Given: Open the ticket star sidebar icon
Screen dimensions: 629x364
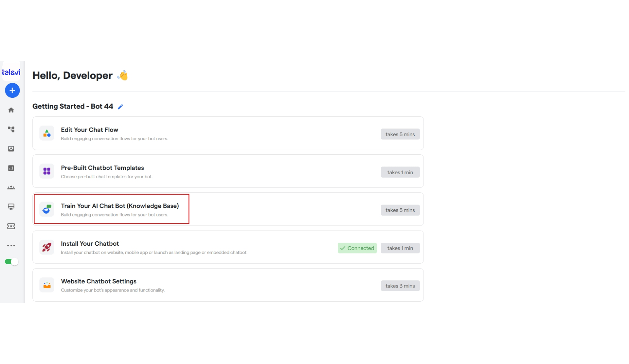Looking at the screenshot, I should click(x=11, y=226).
